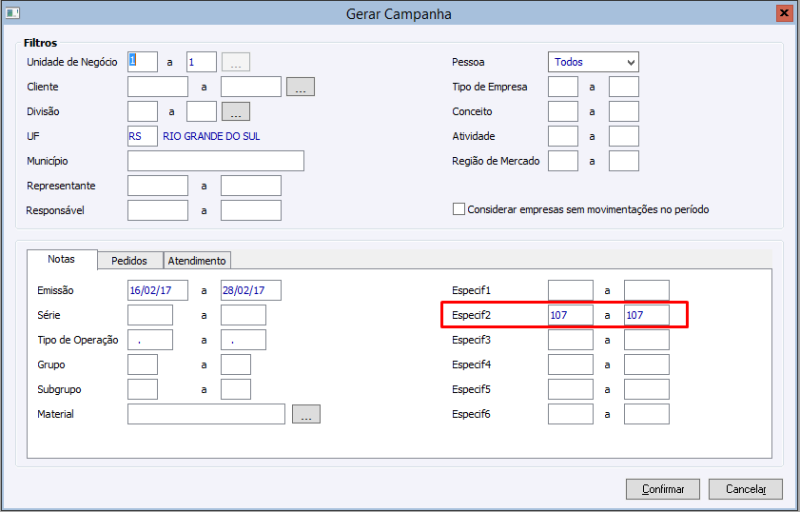
Task: Click the Cancelar button
Action: click(x=745, y=489)
